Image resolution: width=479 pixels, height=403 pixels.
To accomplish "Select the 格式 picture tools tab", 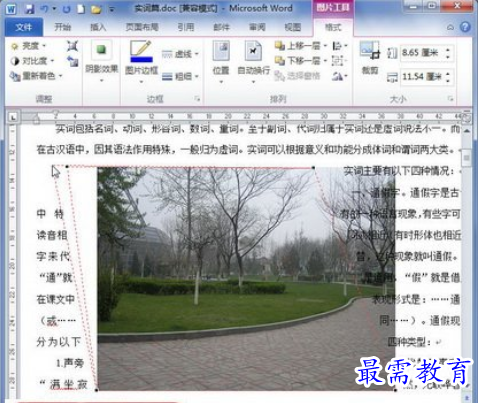I will [333, 27].
